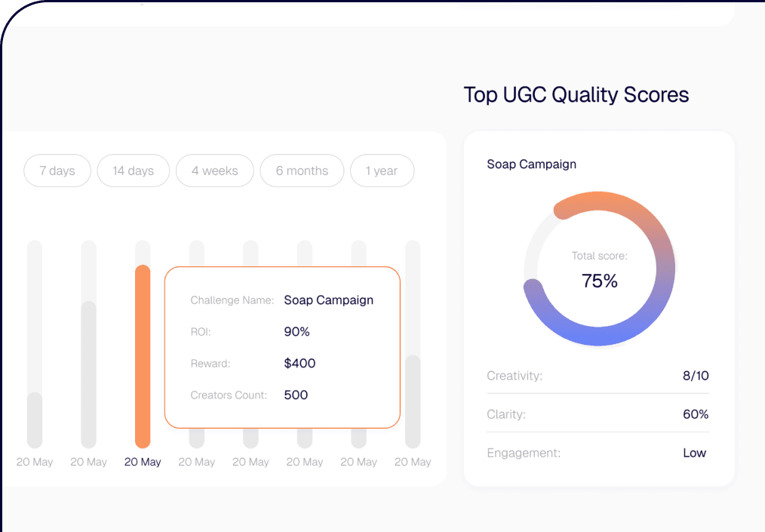Select the 14 days filter pill
The image size is (765, 532).
tap(133, 171)
